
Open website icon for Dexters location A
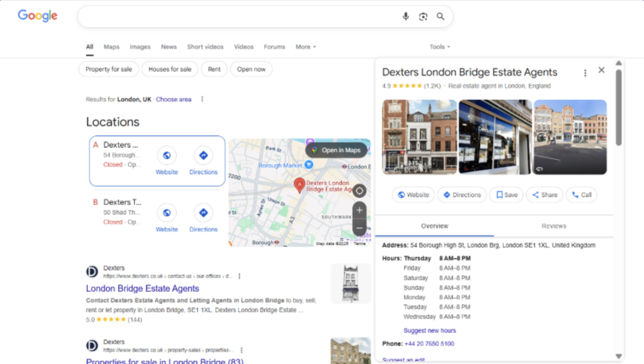click(x=167, y=155)
